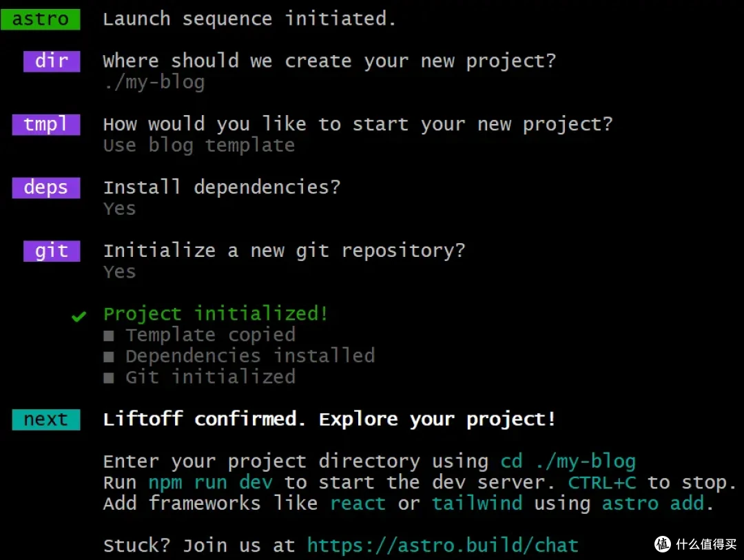Click the highlighted tailwind keyword
The height and width of the screenshot is (560, 744).
477,504
